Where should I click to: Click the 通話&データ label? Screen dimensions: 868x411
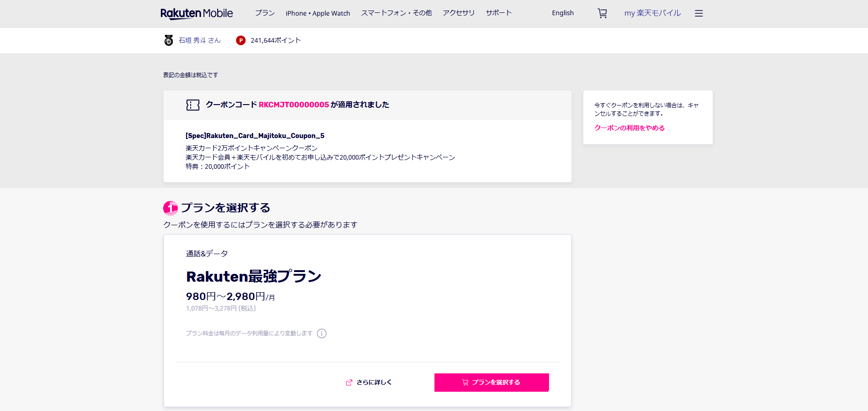207,254
